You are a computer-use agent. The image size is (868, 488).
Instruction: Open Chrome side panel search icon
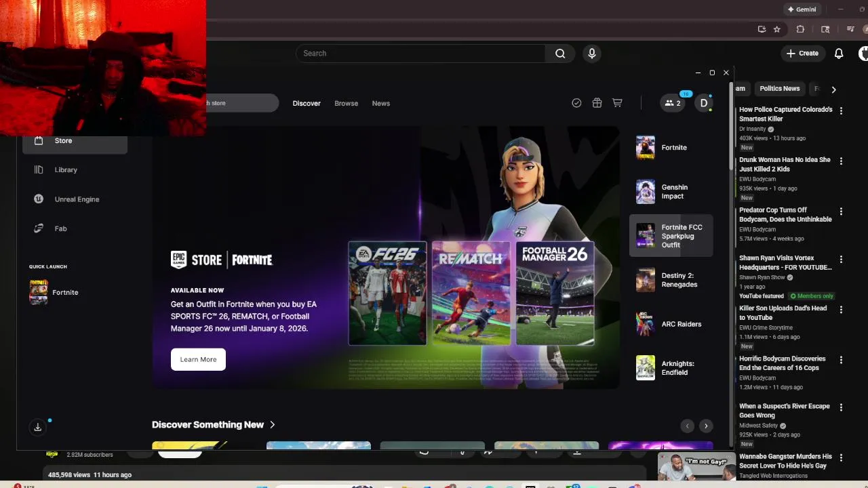click(x=825, y=29)
